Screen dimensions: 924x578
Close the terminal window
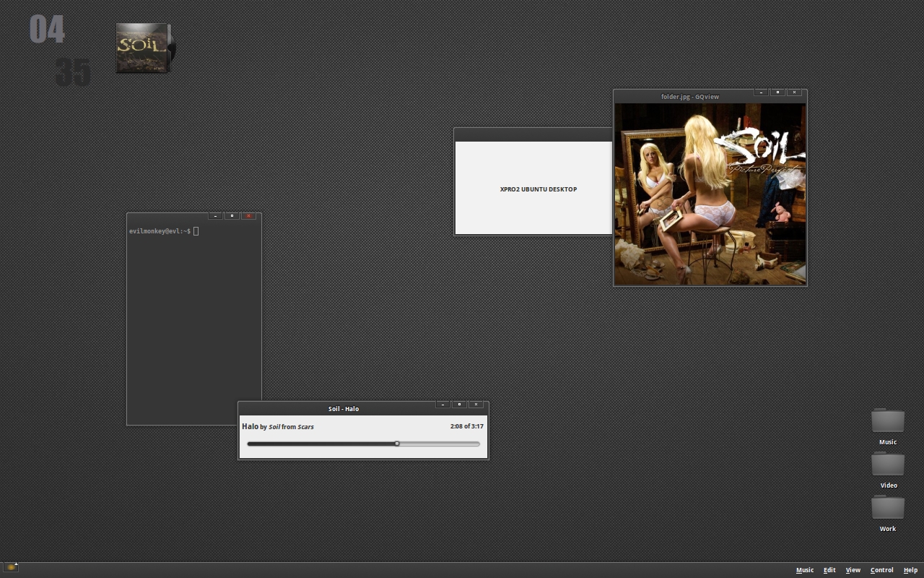pyautogui.click(x=249, y=216)
